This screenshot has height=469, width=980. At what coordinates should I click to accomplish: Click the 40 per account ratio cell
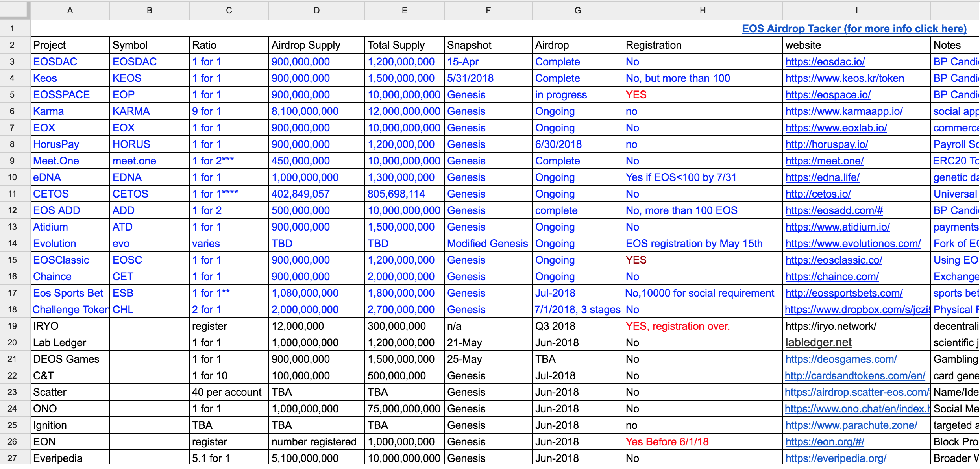(x=229, y=392)
